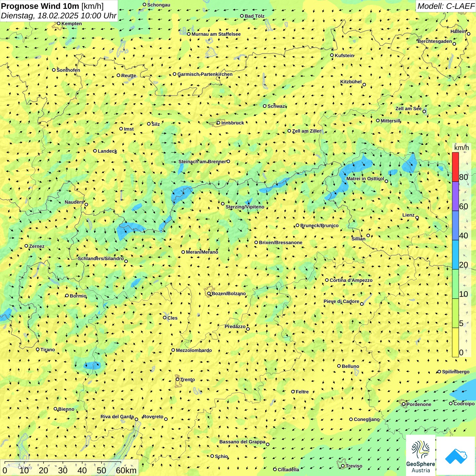Click the Trento city marker circle

click(177, 379)
